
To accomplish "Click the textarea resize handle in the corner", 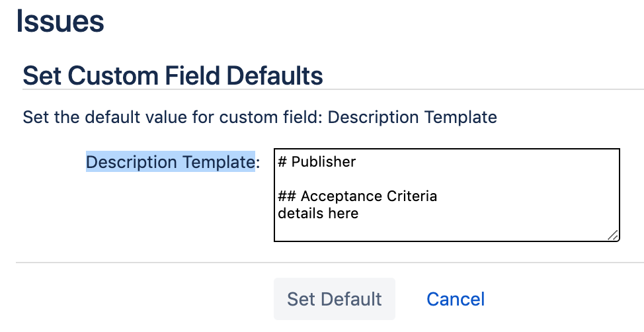I will (x=613, y=235).
